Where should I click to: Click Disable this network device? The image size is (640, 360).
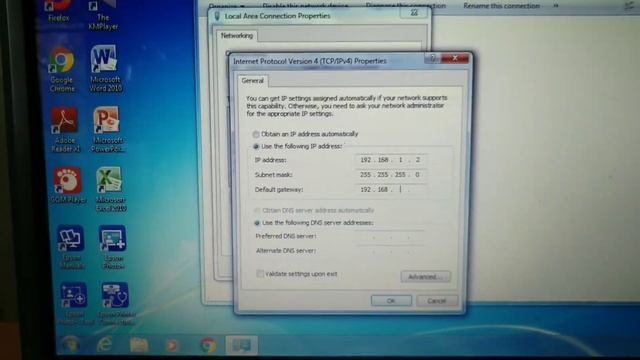[305, 6]
